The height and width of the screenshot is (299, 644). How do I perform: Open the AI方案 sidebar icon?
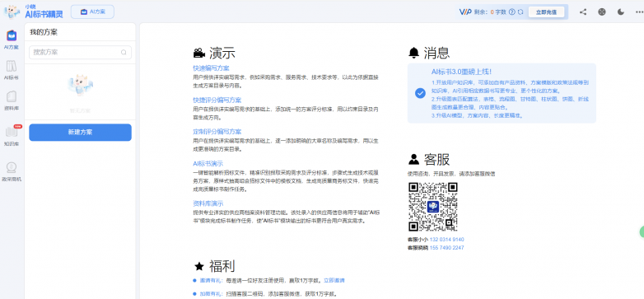pyautogui.click(x=12, y=40)
